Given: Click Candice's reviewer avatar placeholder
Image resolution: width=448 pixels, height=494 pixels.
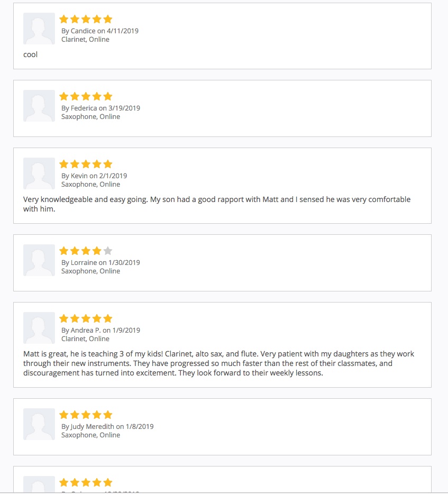Looking at the screenshot, I should tap(39, 29).
